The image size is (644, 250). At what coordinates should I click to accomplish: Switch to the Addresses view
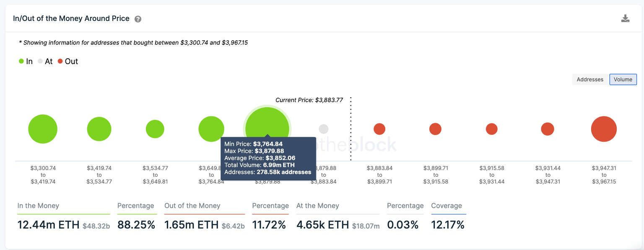(x=590, y=80)
